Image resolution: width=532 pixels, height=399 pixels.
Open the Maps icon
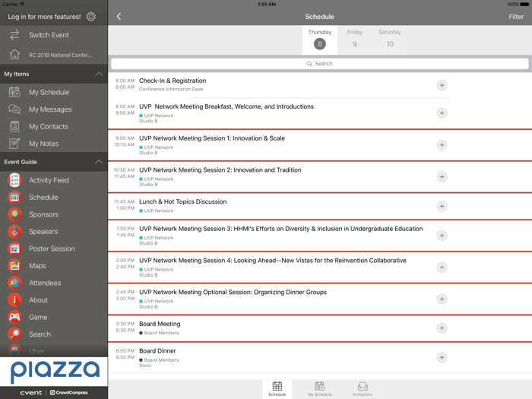[x=14, y=266]
